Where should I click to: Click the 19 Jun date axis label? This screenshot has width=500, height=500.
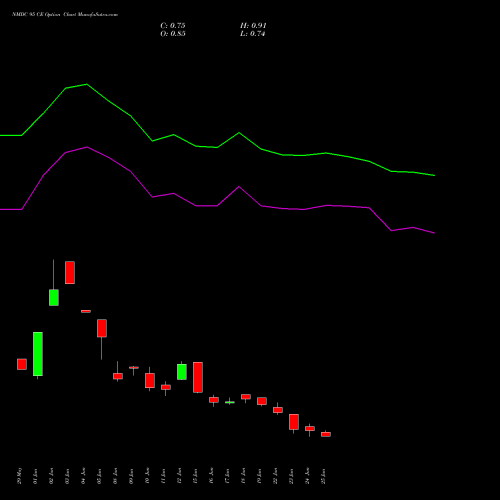point(259,476)
